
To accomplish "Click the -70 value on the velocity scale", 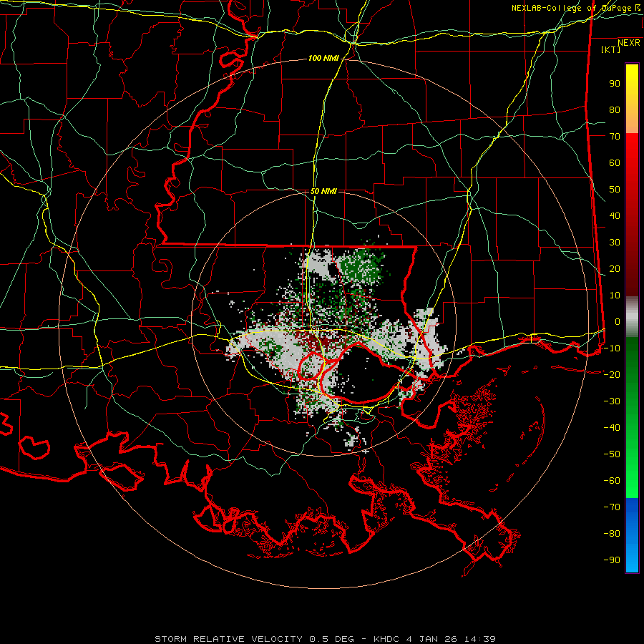I will 612,507.
